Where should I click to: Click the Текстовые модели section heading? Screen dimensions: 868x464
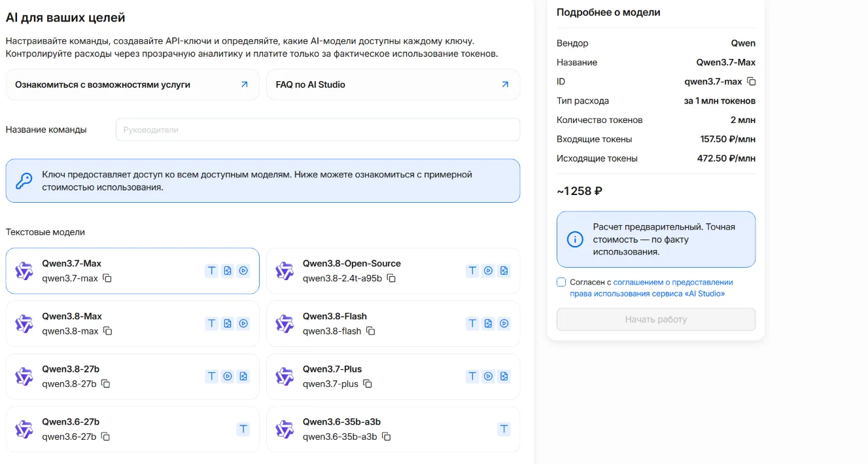tap(45, 232)
